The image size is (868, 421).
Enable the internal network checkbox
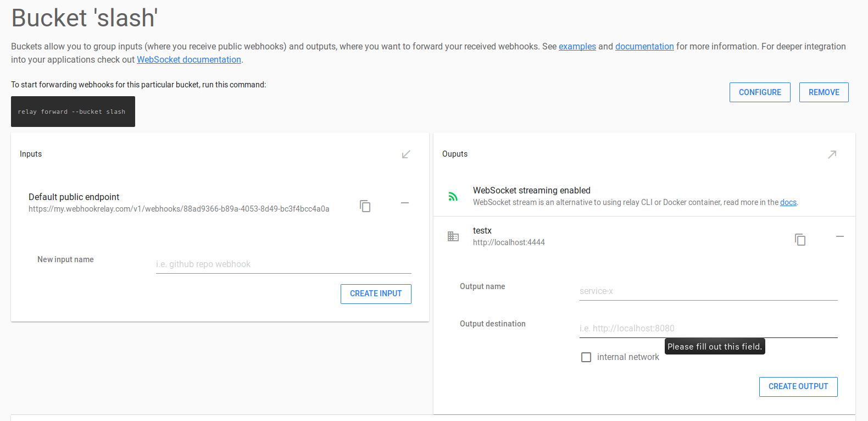(x=586, y=357)
